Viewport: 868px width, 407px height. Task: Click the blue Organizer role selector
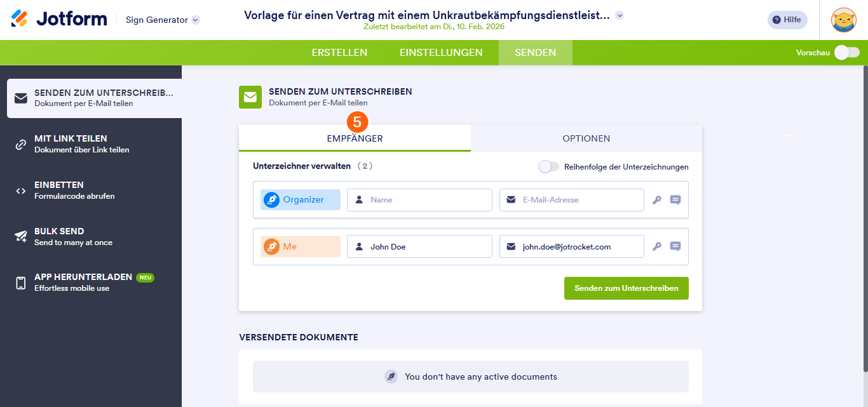click(x=299, y=199)
